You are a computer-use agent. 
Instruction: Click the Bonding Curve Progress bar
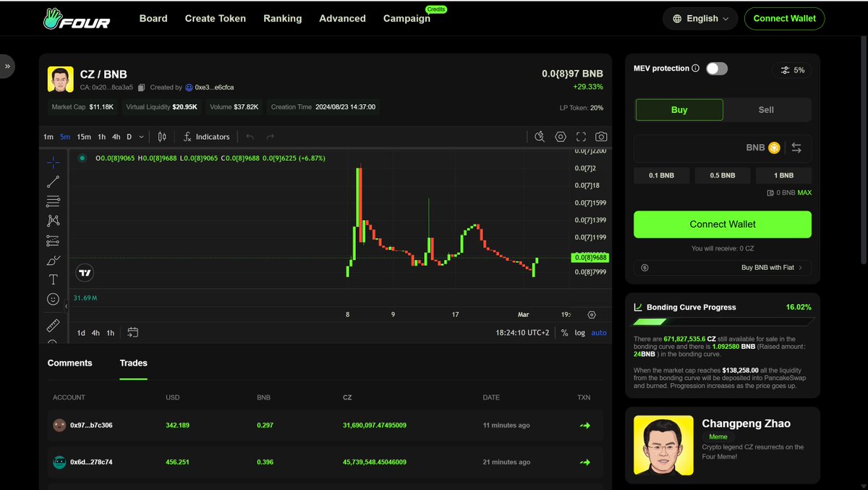click(724, 322)
